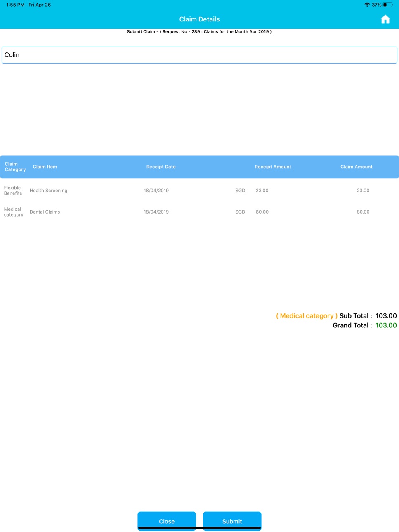This screenshot has width=399, height=532.
Task: Select the 80.00 receipt amount
Action: pos(262,212)
